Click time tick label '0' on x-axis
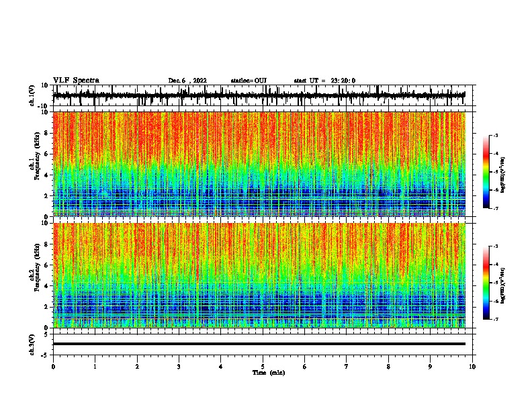The width and height of the screenshot is (532, 411). (53, 367)
